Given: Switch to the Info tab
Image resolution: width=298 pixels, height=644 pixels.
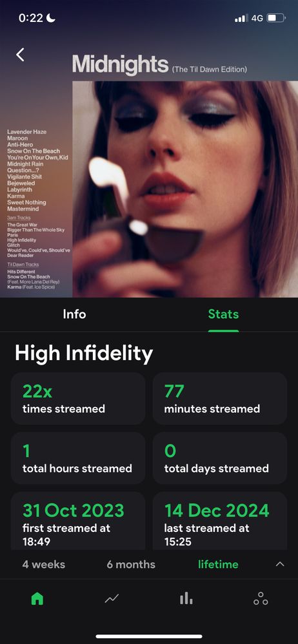Looking at the screenshot, I should pyautogui.click(x=75, y=314).
